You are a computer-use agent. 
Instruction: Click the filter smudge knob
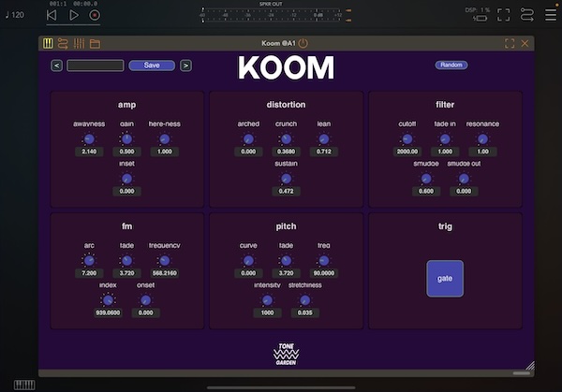[x=426, y=179]
